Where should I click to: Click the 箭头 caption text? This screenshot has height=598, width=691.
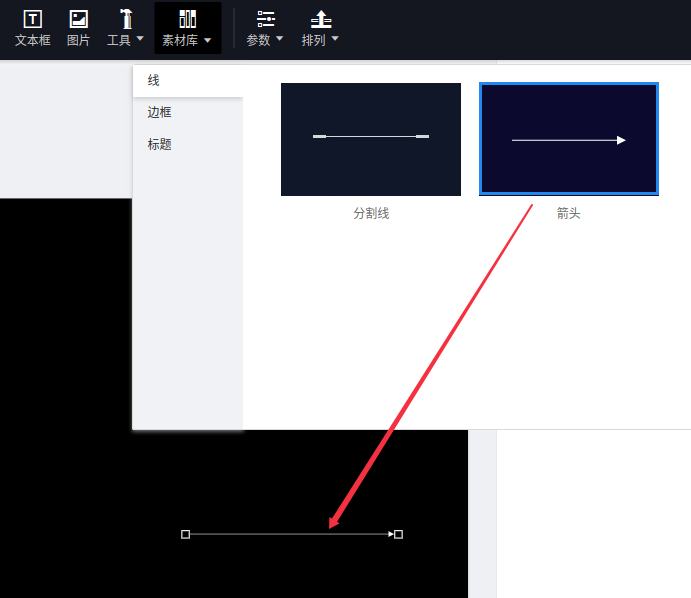pos(568,214)
